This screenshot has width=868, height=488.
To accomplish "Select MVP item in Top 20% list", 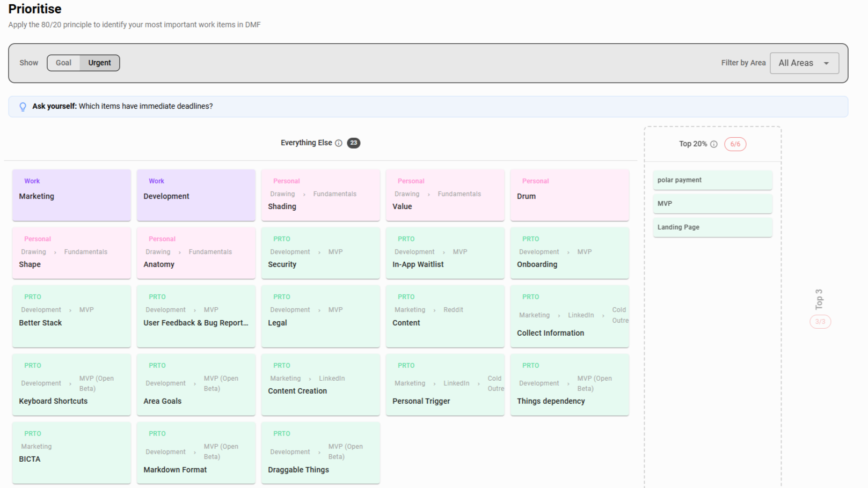I will (712, 204).
